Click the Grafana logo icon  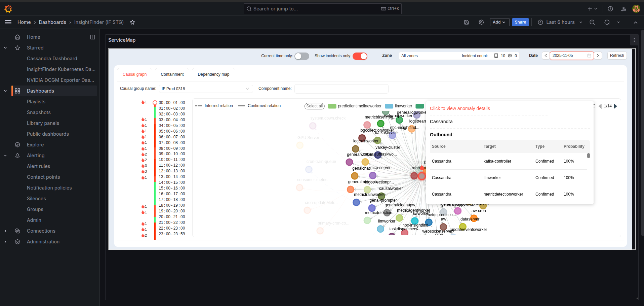[x=8, y=9]
